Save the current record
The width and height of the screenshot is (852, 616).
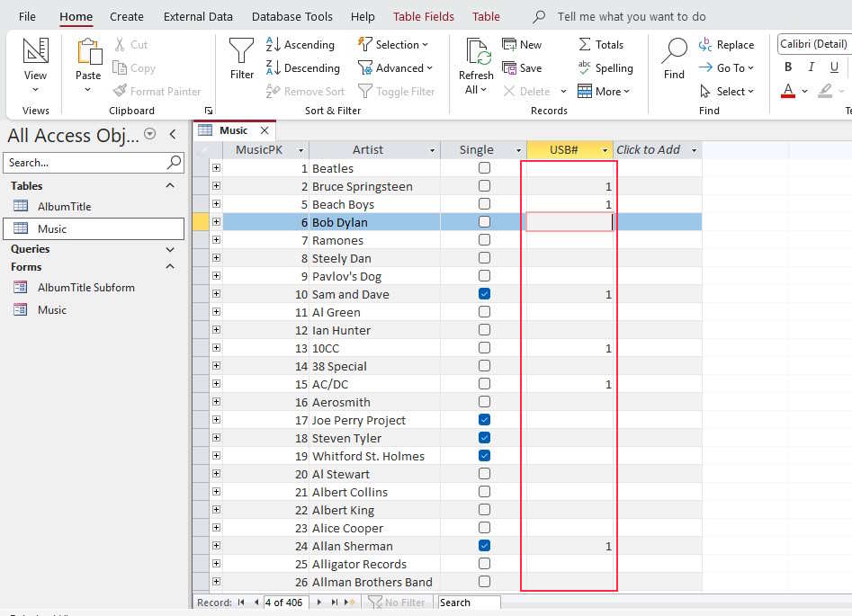coord(522,68)
